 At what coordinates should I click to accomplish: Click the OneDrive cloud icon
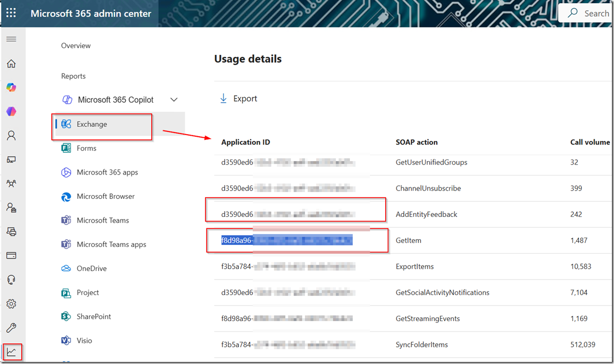(66, 268)
